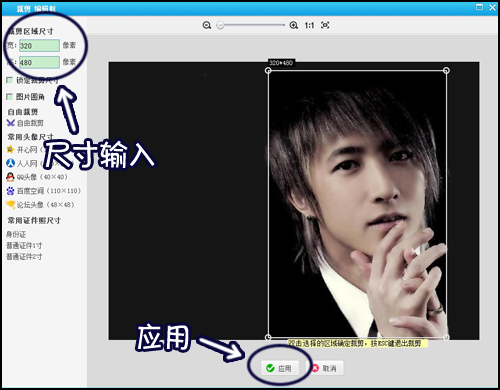The height and width of the screenshot is (390, 500).
Task: Click the 论坛头像 icon
Action: pos(10,204)
